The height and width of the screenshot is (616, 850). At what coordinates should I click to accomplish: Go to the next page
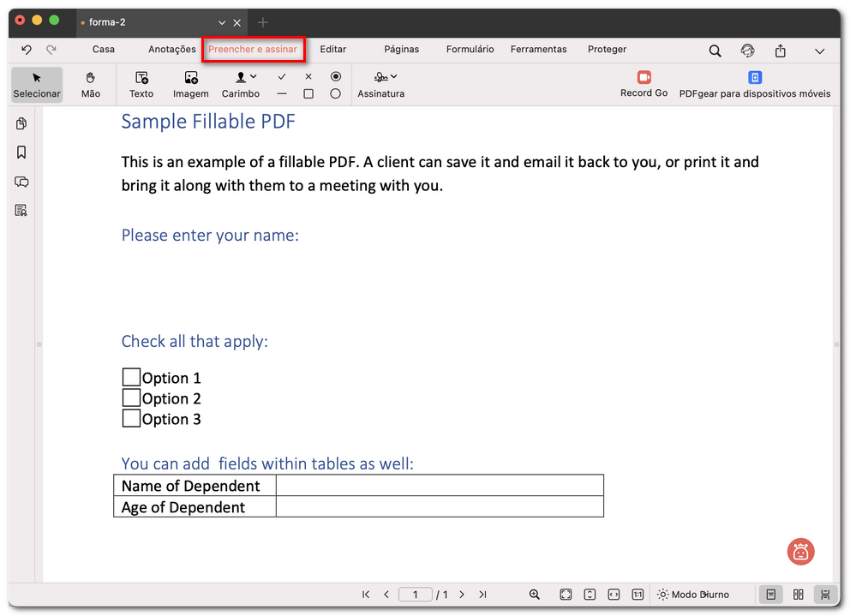click(462, 595)
